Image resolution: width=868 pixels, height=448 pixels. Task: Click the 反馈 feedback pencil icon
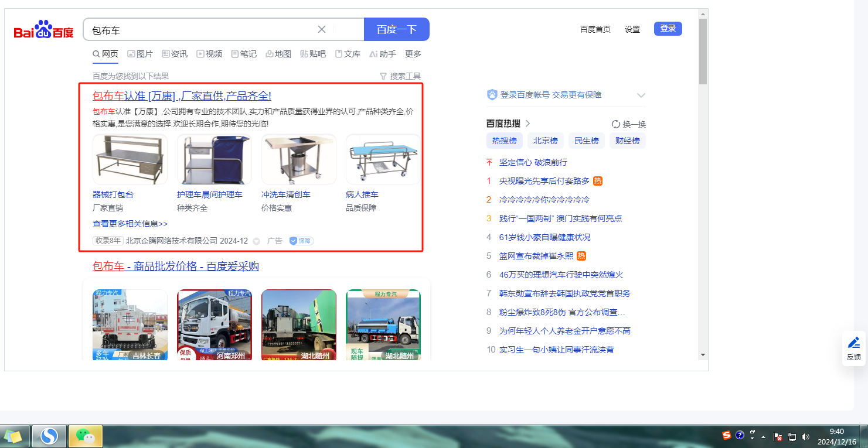(x=854, y=343)
